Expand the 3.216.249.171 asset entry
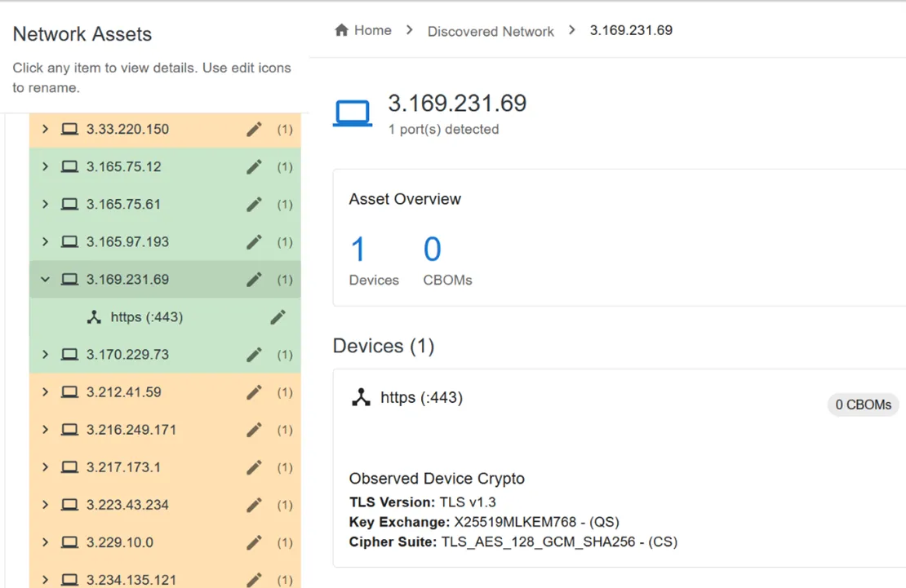 coord(45,430)
